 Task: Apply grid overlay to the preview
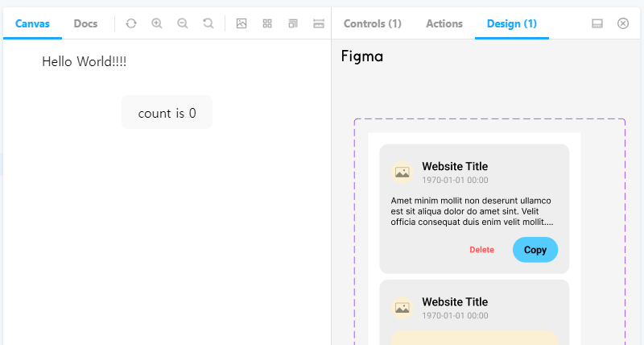pyautogui.click(x=267, y=23)
